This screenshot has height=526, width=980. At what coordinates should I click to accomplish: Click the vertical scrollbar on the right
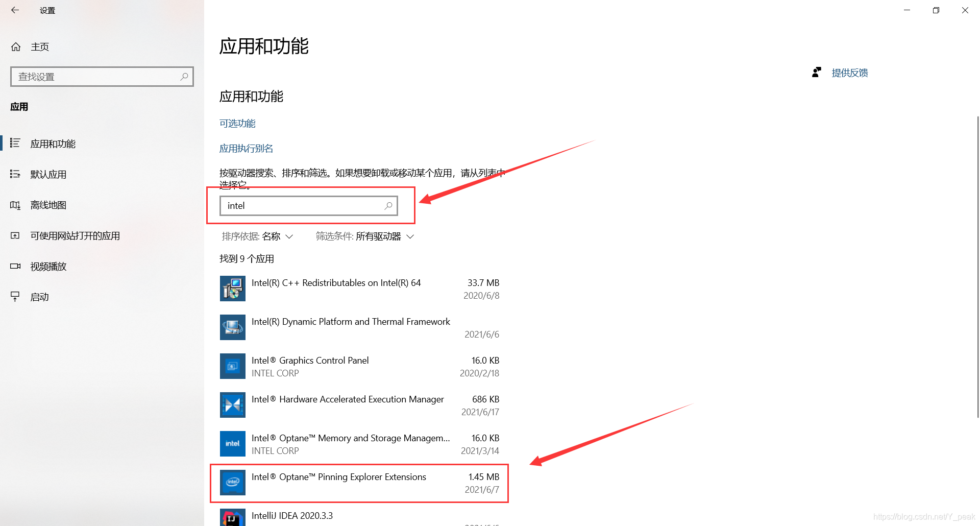coord(977,267)
